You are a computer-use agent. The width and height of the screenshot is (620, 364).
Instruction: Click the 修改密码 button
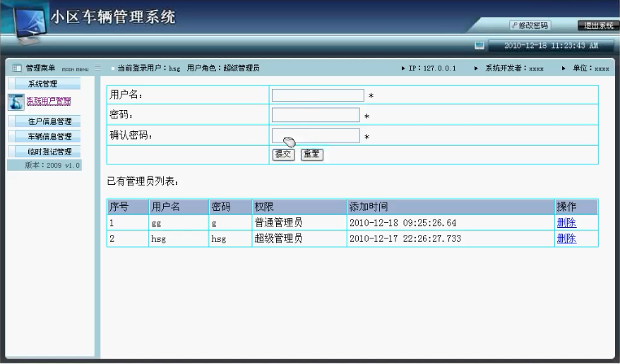530,25
